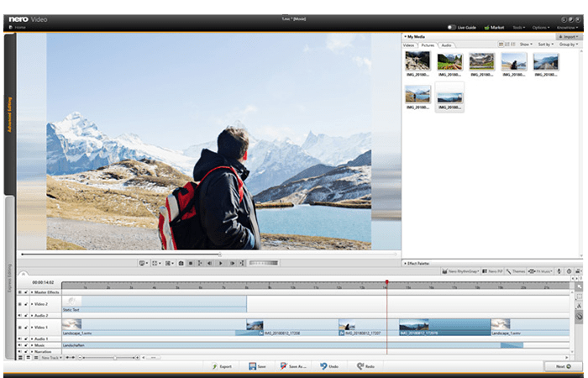Mute the Music track
Screen dimensions: 588x378
20,345
